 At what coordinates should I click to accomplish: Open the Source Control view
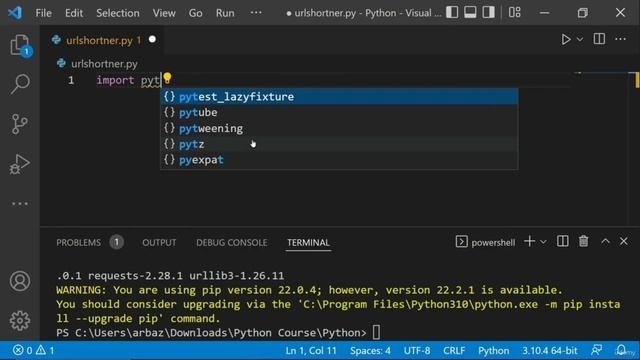[x=20, y=124]
